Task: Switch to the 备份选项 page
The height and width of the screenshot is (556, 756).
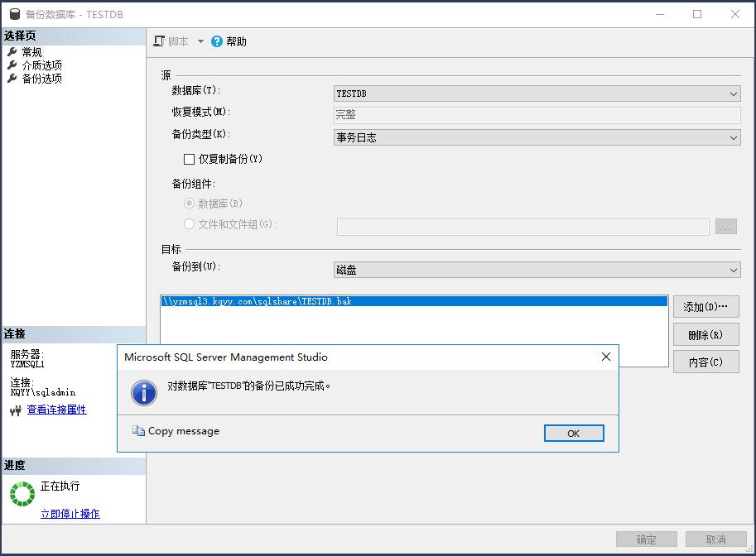Action: click(41, 79)
